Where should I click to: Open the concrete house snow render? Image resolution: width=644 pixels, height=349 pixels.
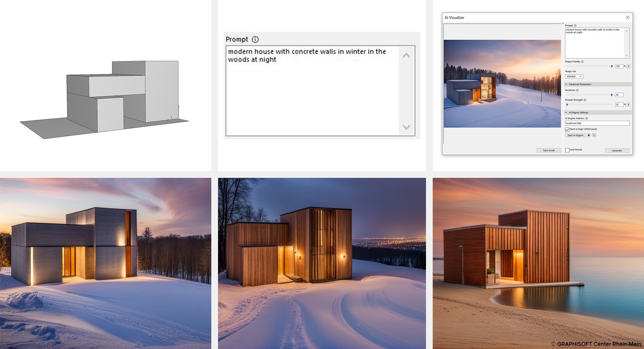point(106,263)
